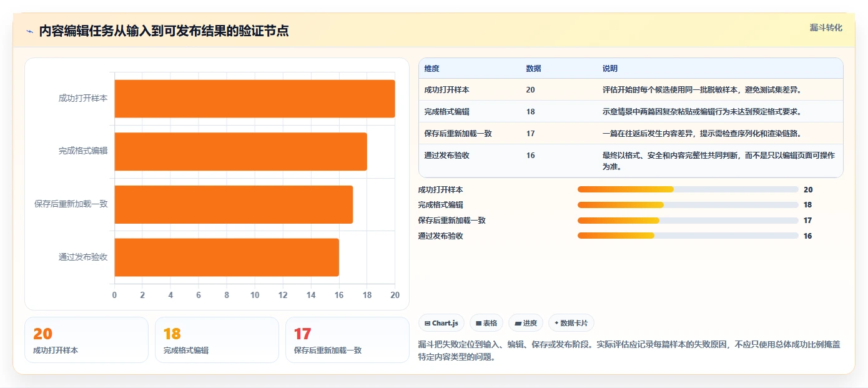
Task: Click the chart y-axis label 保存后重新加载一致
Action: 71,204
